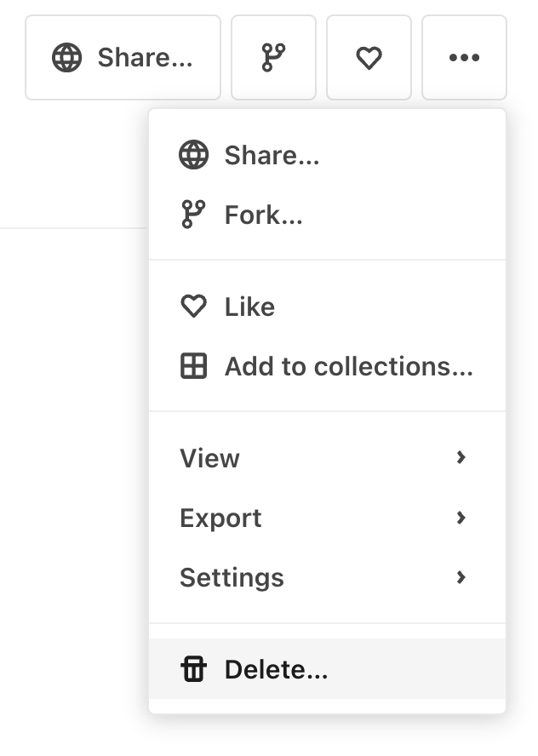Choose Add to collections from the menu
This screenshot has width=538, height=756.
pyautogui.click(x=349, y=366)
